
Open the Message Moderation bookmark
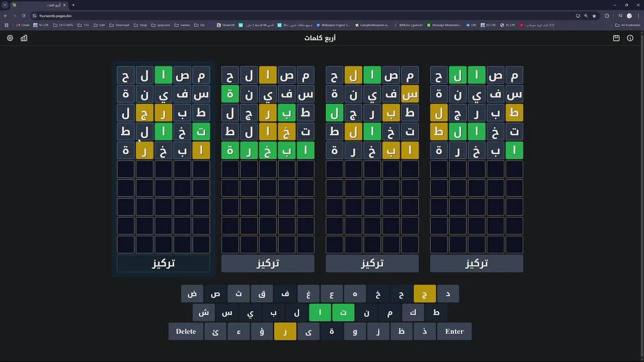click(444, 25)
